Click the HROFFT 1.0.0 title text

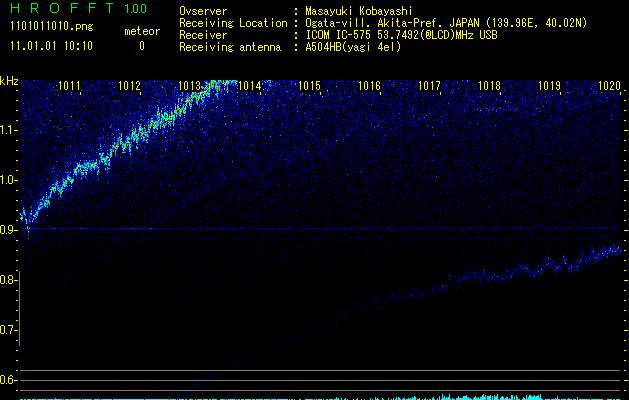coord(79,8)
